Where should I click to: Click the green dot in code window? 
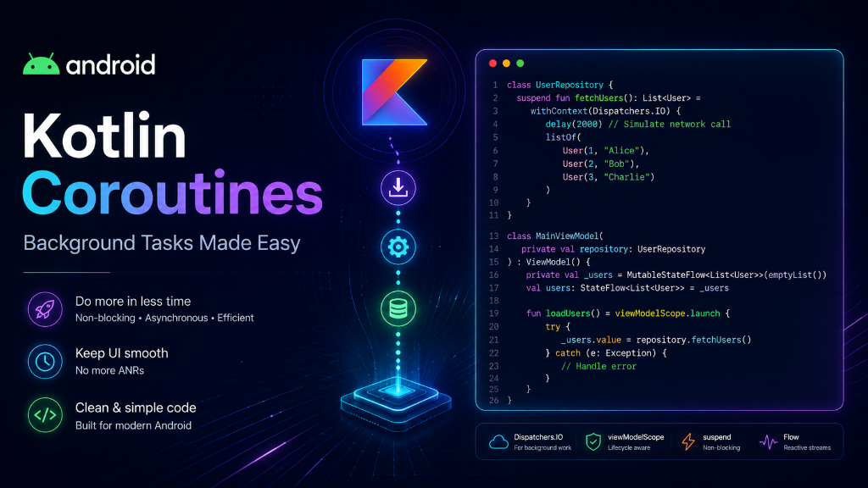520,63
